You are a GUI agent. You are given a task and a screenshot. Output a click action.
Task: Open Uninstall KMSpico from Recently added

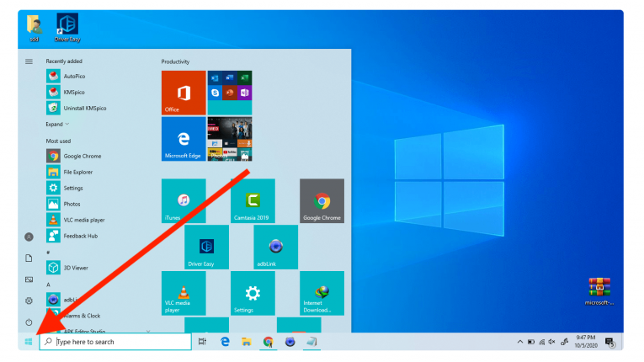click(84, 108)
